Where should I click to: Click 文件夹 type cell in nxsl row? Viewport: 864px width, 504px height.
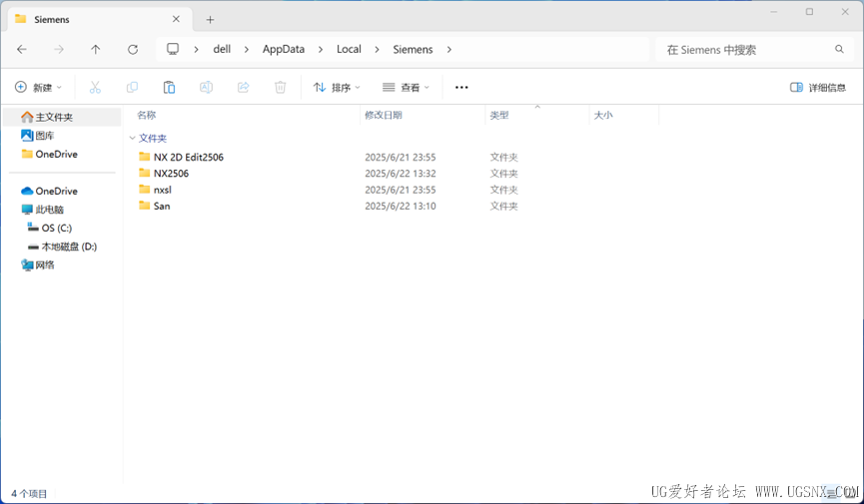click(503, 190)
